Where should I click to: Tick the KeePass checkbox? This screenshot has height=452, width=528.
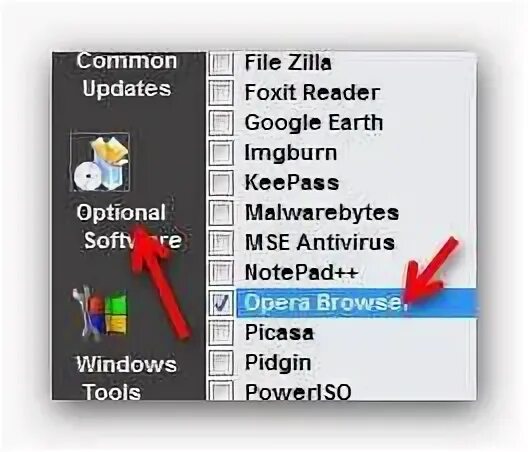[221, 182]
